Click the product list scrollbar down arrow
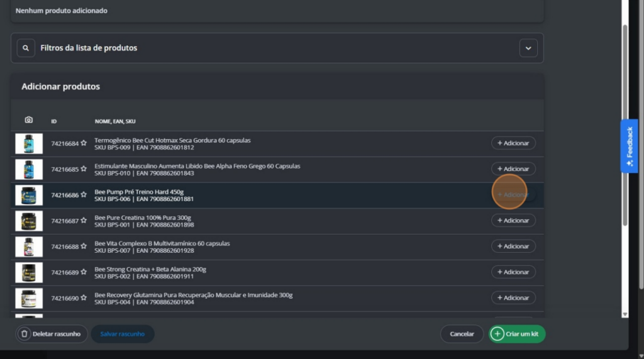Screen dimensions: 644x359 (625, 314)
